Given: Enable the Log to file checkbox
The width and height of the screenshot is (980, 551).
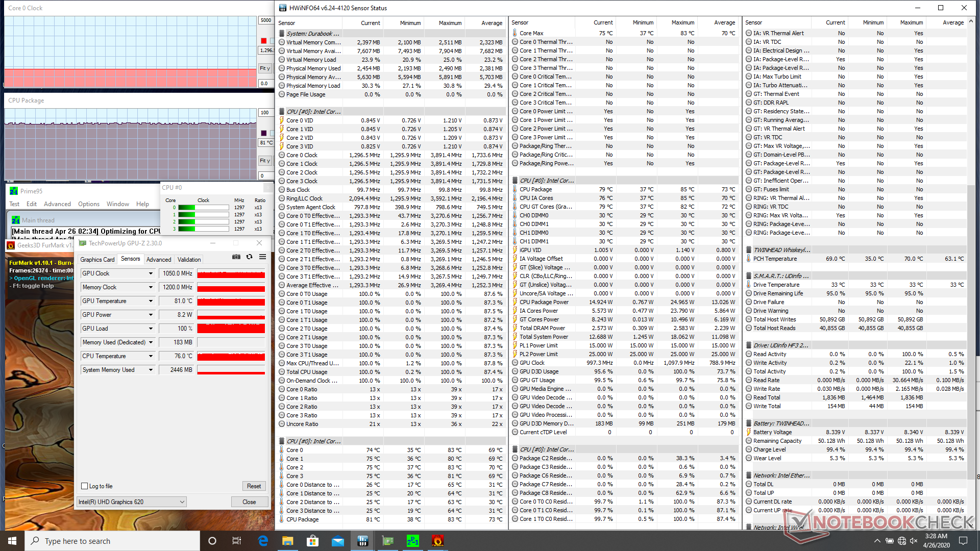Looking at the screenshot, I should pos(85,486).
